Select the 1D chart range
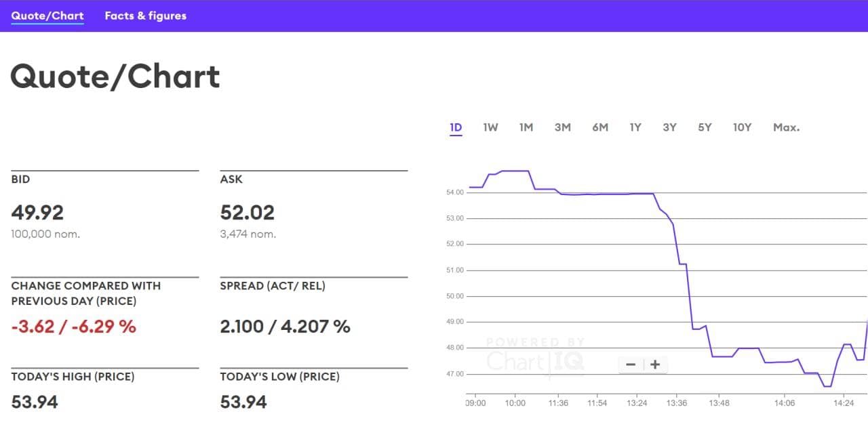Image resolution: width=868 pixels, height=437 pixels. coord(456,127)
